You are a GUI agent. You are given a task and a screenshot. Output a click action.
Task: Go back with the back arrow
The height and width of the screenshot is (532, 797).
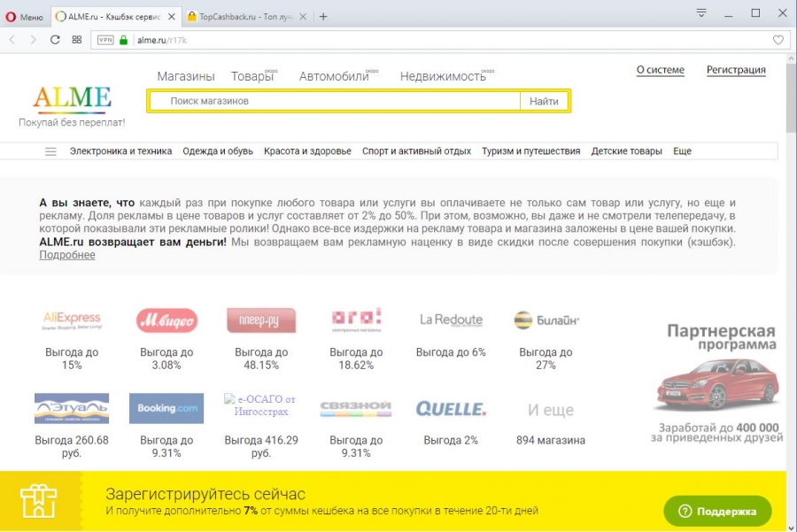pyautogui.click(x=12, y=40)
